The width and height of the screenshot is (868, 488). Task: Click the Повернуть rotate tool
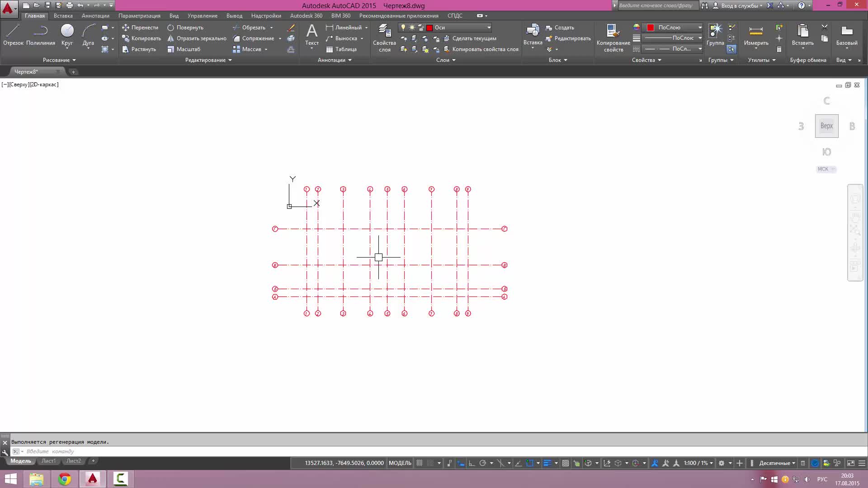(185, 28)
